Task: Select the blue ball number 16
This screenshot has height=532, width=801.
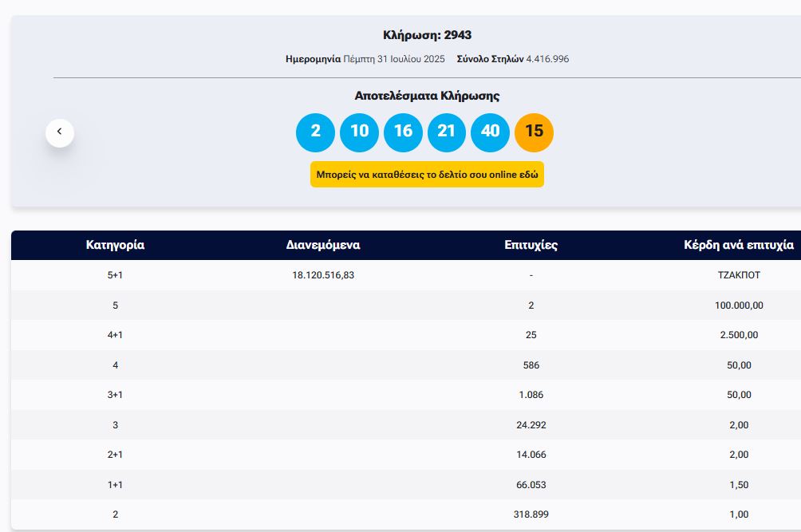Action: tap(403, 132)
